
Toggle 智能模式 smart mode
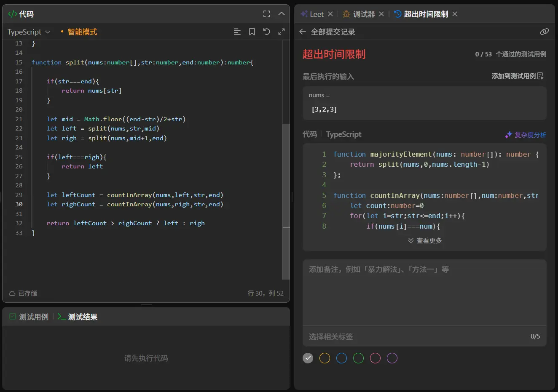coord(82,32)
